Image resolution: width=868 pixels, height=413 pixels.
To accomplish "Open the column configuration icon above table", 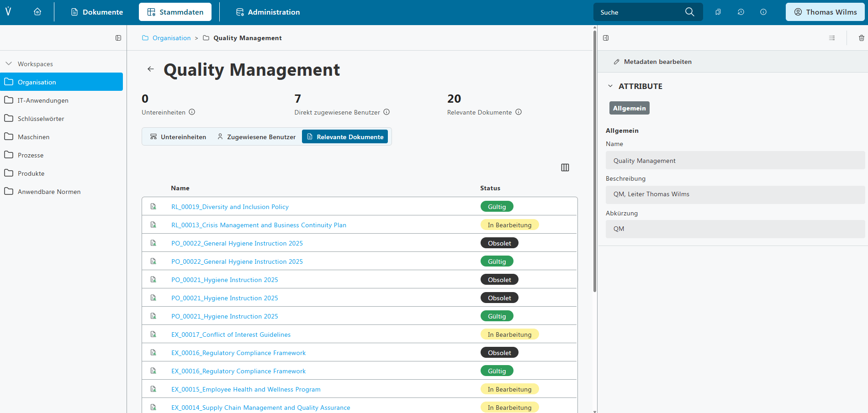I will coord(565,167).
